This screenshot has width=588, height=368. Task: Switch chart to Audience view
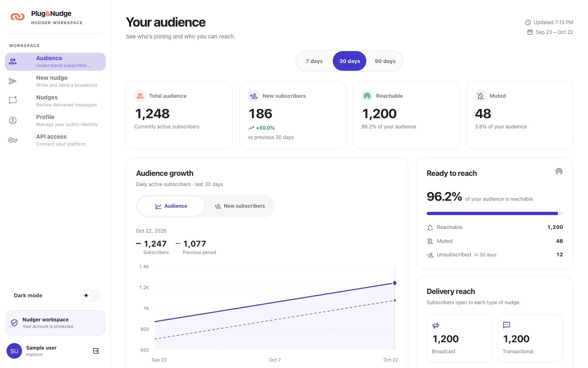click(x=171, y=206)
